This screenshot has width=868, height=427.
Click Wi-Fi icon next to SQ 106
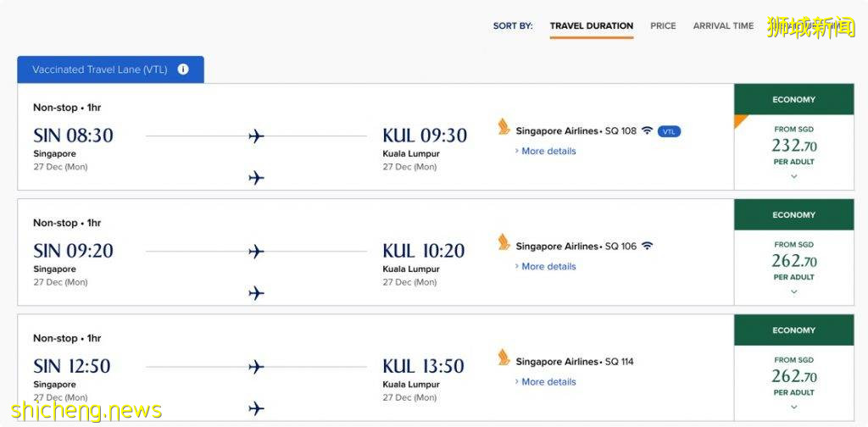click(x=647, y=247)
